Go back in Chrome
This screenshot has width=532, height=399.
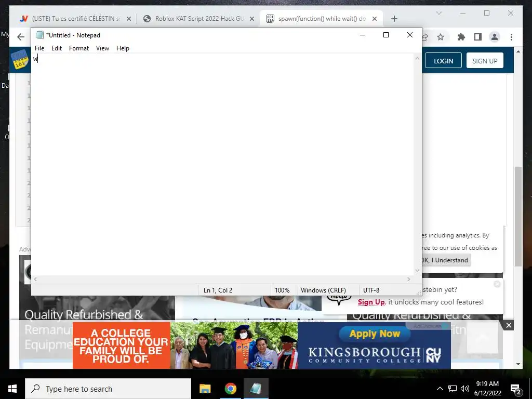click(x=21, y=37)
